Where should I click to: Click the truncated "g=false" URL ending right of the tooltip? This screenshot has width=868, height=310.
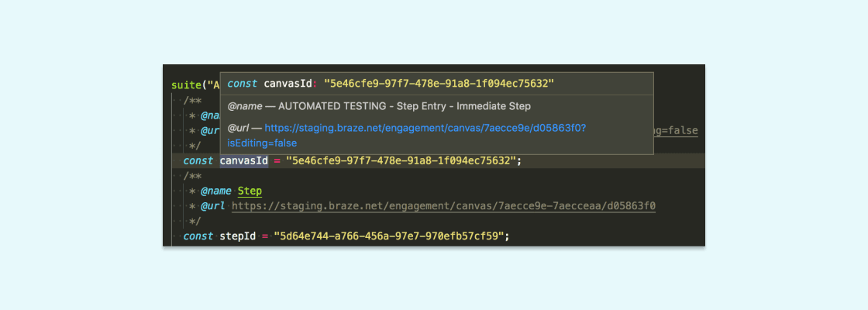tap(677, 131)
